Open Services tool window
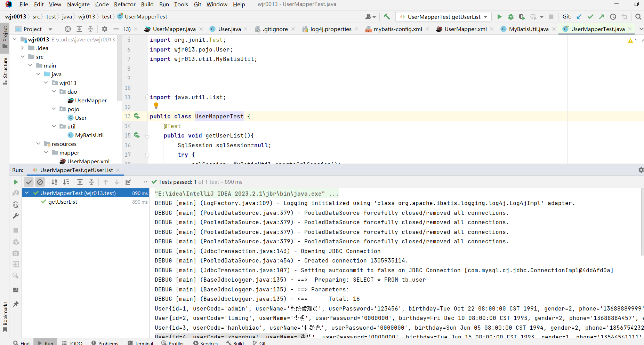The image size is (644, 345). pyautogui.click(x=206, y=343)
